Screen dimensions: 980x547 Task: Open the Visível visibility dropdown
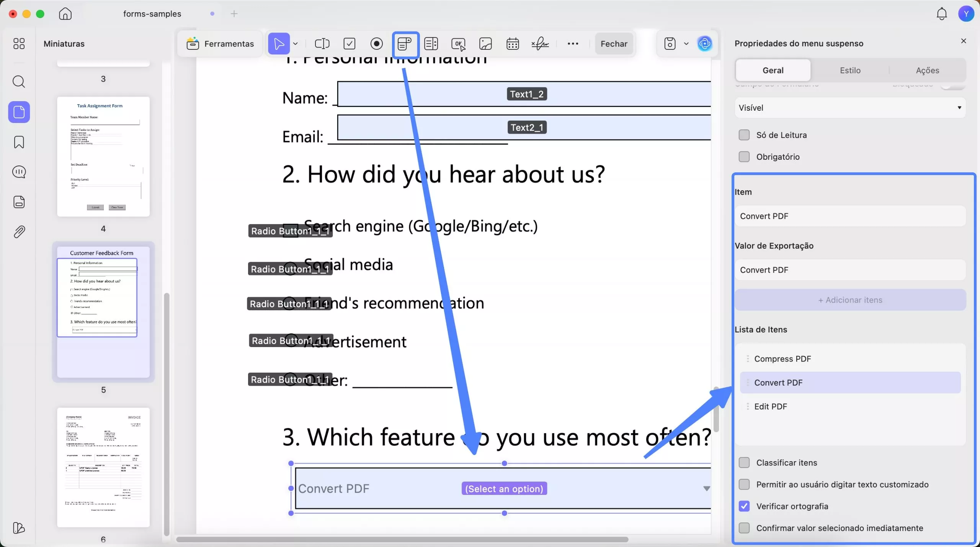tap(850, 108)
